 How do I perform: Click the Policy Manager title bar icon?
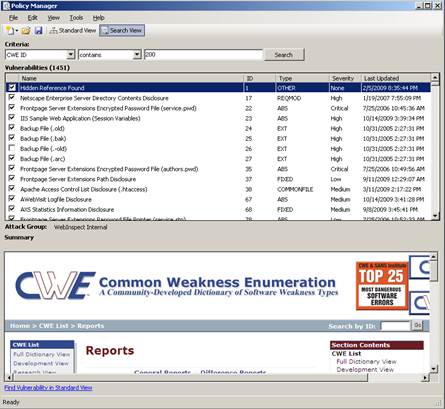click(x=6, y=6)
